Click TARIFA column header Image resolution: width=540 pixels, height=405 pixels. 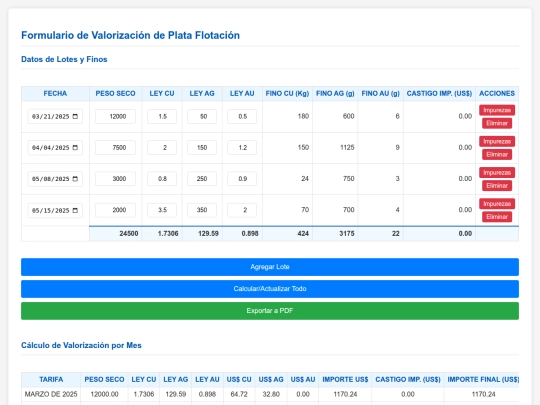point(51,380)
